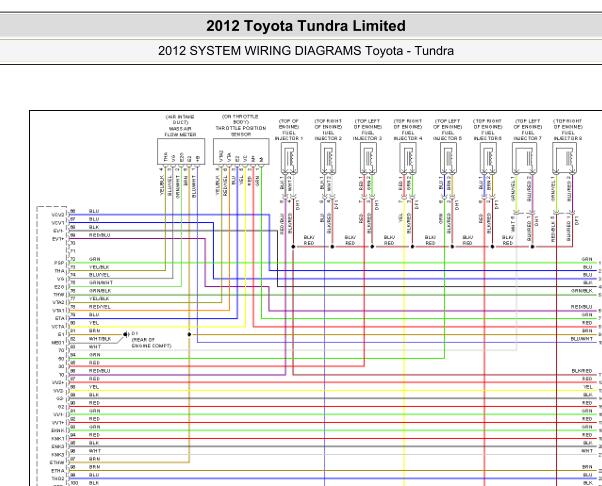This screenshot has height=486, width=602.
Task: Click the VTA2 terminal label on ECM
Action: (x=59, y=303)
